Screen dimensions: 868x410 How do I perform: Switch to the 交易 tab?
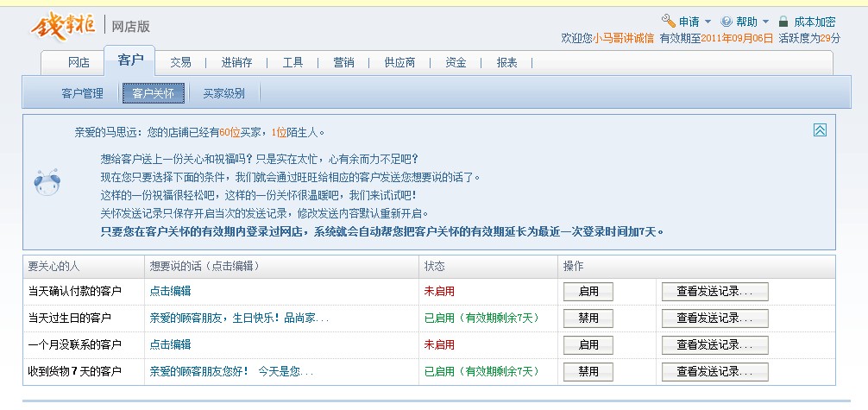180,62
